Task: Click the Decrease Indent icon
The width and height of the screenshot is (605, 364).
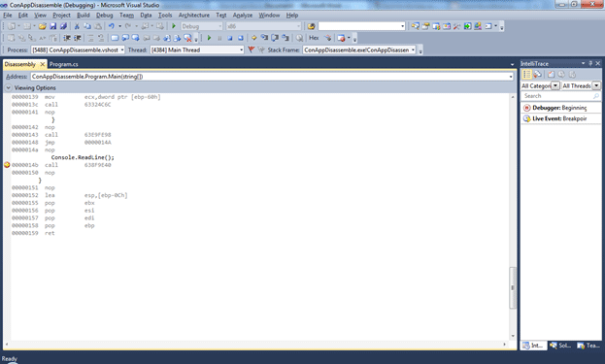Action: click(x=67, y=38)
